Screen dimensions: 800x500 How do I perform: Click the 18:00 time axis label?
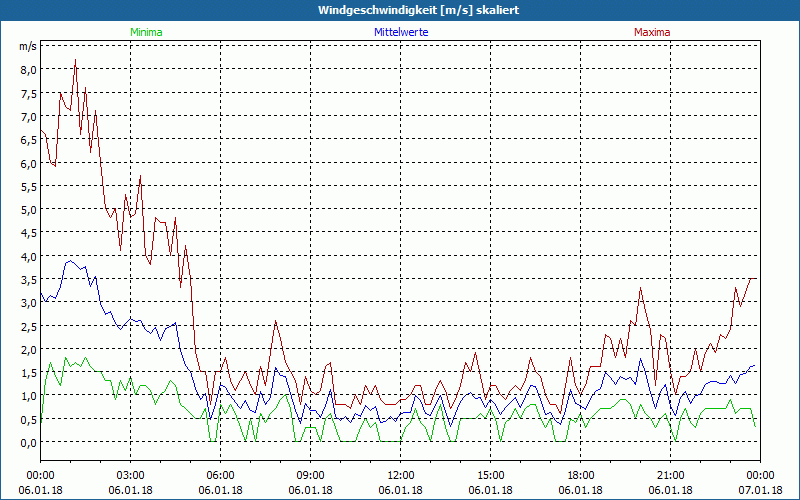(581, 476)
